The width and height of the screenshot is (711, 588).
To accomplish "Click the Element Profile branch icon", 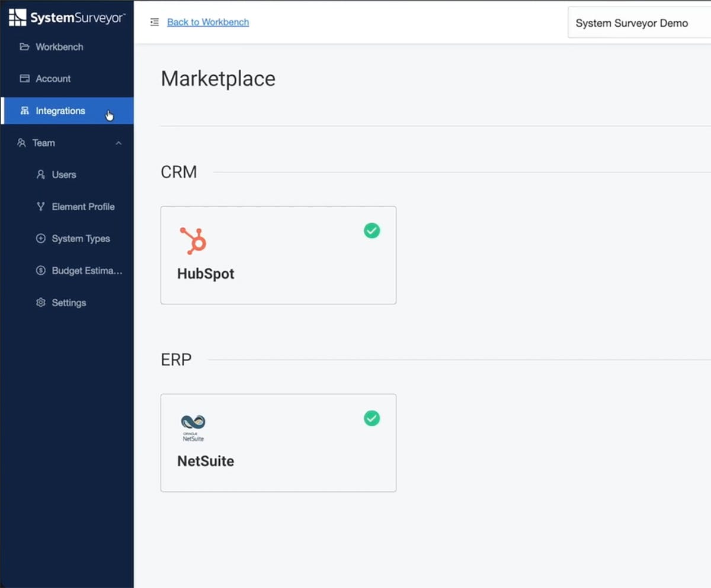I will [x=40, y=207].
